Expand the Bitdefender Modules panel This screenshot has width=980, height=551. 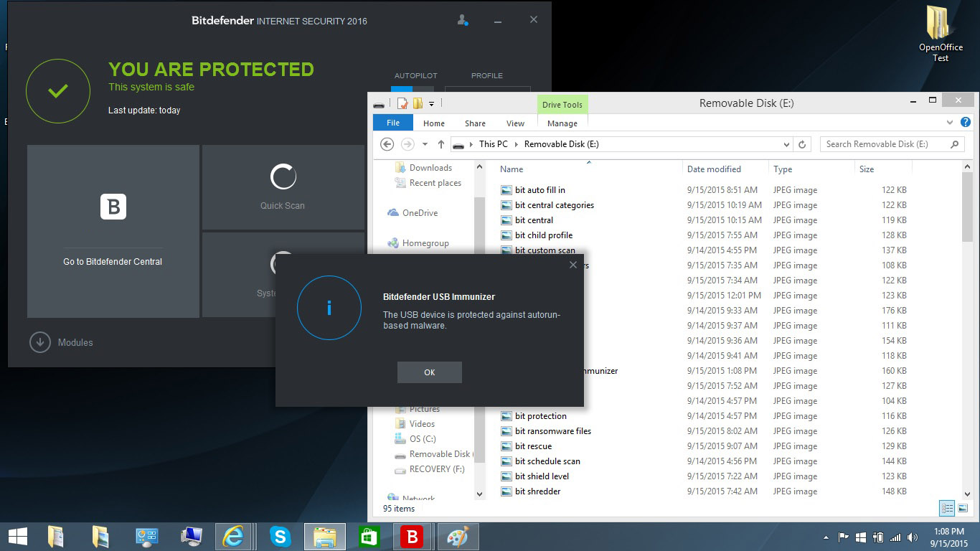tap(40, 342)
